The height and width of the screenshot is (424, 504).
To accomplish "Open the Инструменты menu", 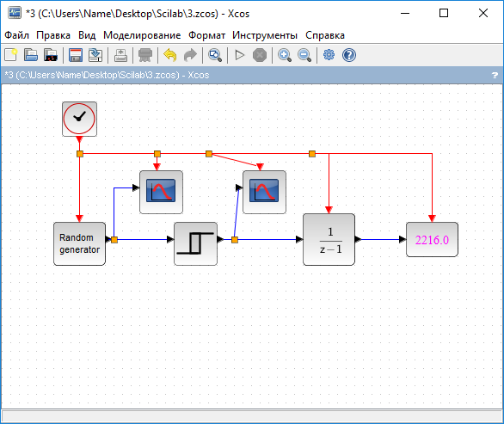I will pos(265,35).
